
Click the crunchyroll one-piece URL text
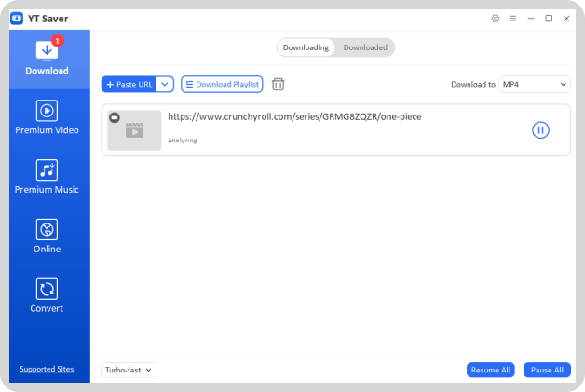pyautogui.click(x=294, y=116)
